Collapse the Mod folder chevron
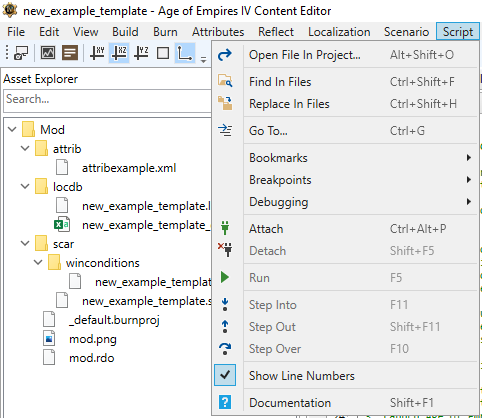The image size is (482, 418). [x=12, y=129]
